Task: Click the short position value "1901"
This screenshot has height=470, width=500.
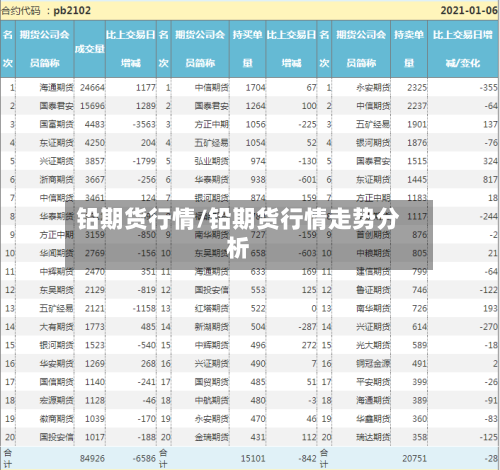Action: [417, 124]
